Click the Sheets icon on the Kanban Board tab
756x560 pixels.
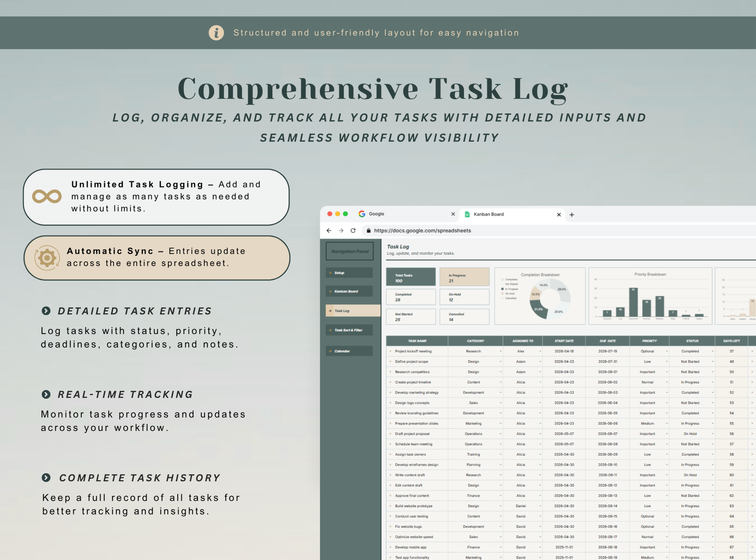[467, 215]
